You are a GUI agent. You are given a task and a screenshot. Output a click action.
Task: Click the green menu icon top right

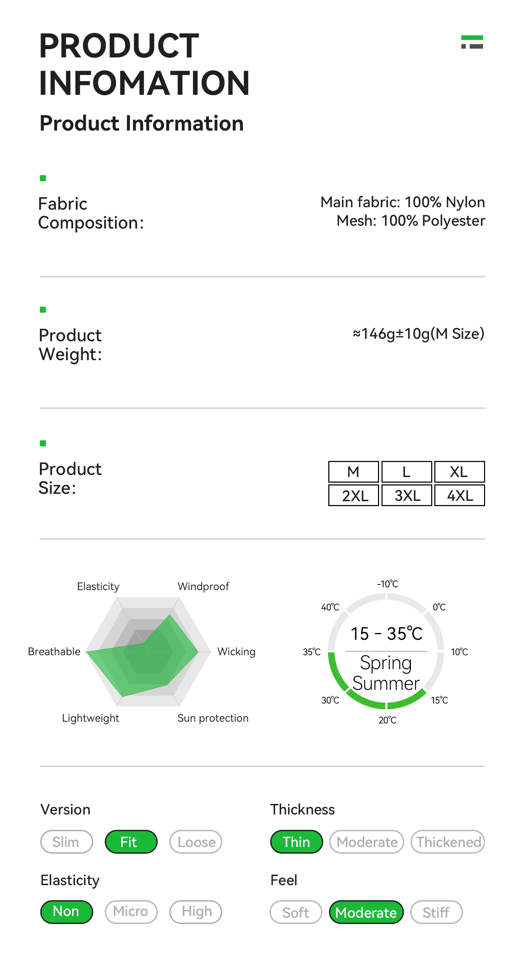click(472, 42)
